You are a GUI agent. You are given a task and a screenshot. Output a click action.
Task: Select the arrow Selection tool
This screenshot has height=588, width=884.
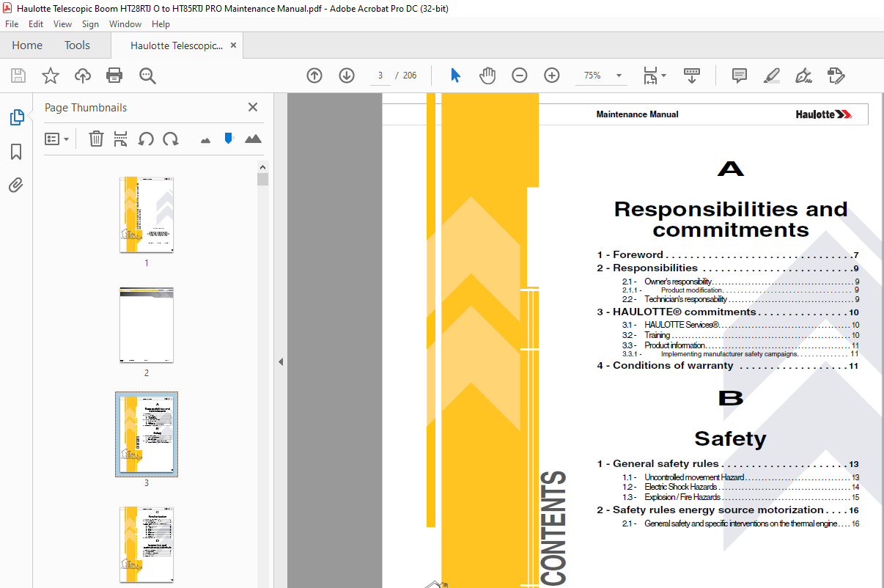point(455,76)
